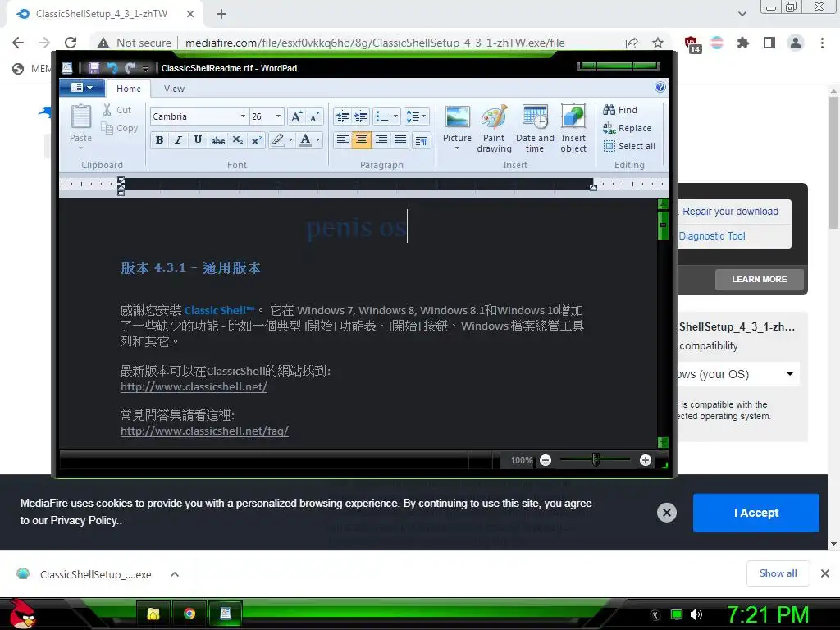This screenshot has height=630, width=840.
Task: Toggle Bold formatting
Action: 159,140
